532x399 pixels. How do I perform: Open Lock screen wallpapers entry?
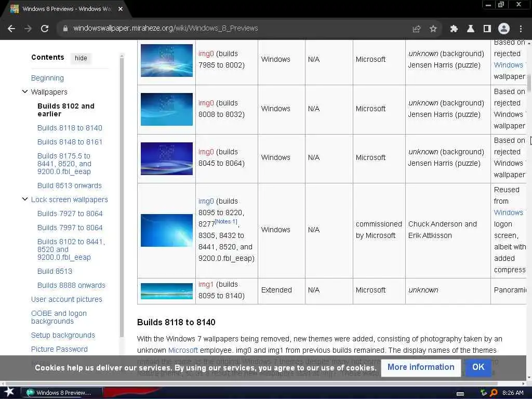69,199
